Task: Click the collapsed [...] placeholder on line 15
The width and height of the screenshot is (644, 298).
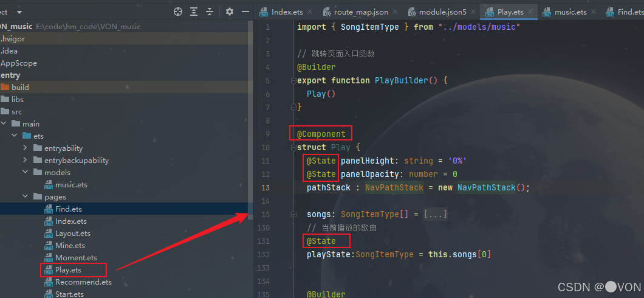Action: click(x=436, y=215)
